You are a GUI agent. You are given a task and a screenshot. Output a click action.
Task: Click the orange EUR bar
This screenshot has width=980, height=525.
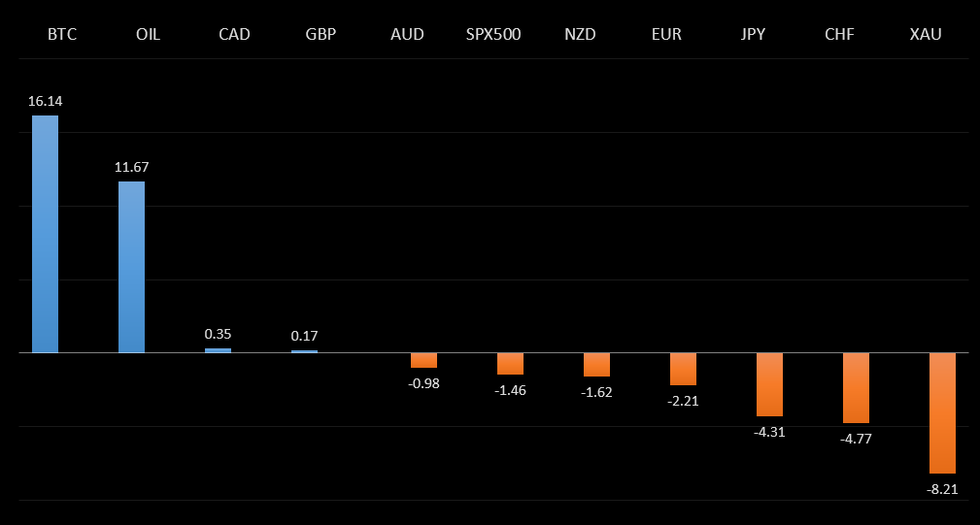(683, 369)
